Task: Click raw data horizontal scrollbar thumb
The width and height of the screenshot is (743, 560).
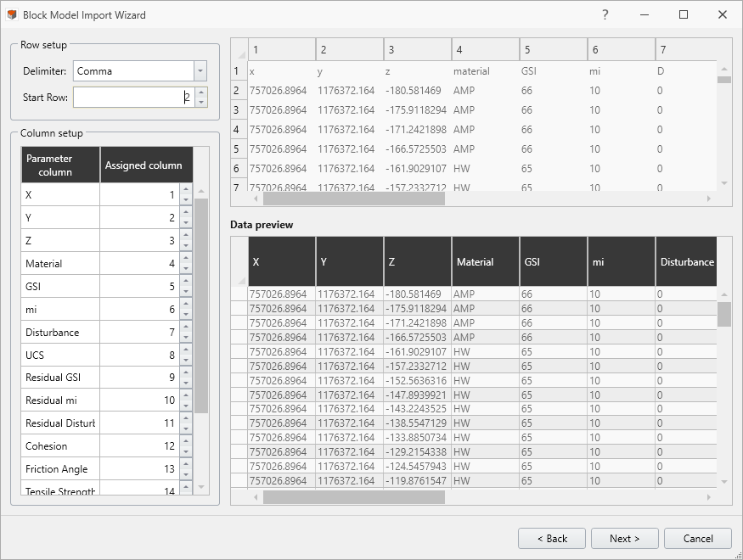Action: click(x=354, y=199)
